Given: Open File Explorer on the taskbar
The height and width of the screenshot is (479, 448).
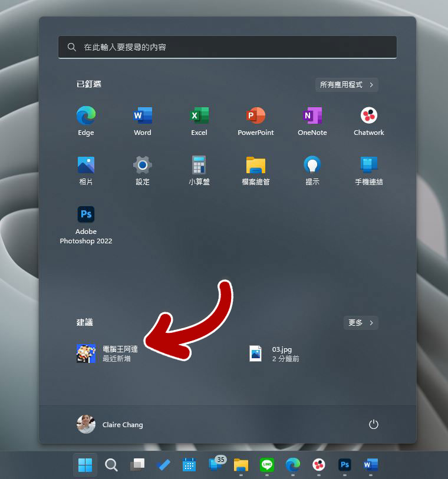Looking at the screenshot, I should coord(241,465).
